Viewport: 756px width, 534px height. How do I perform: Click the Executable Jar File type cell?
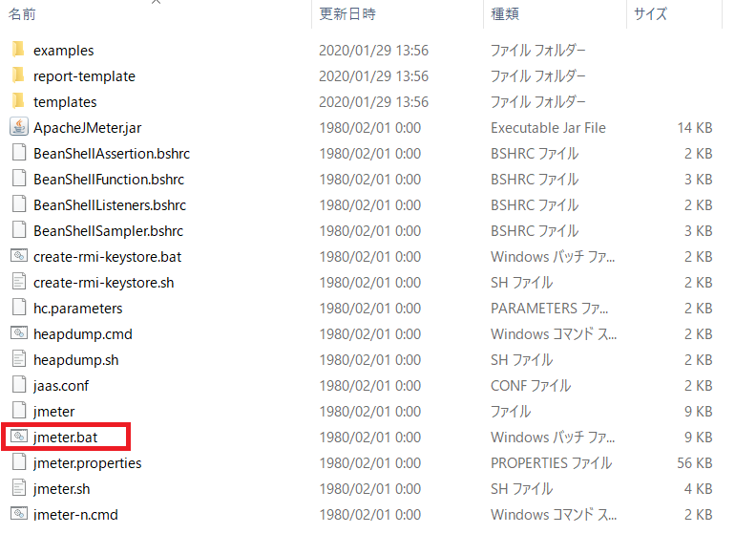click(548, 128)
